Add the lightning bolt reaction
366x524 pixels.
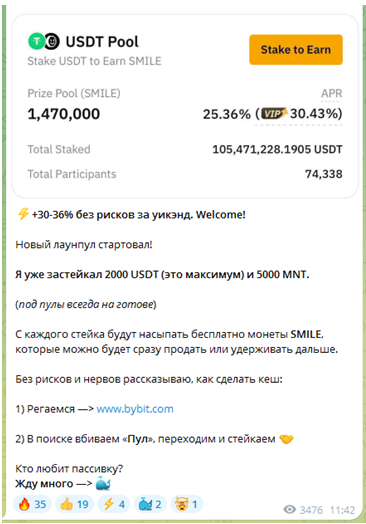[114, 504]
